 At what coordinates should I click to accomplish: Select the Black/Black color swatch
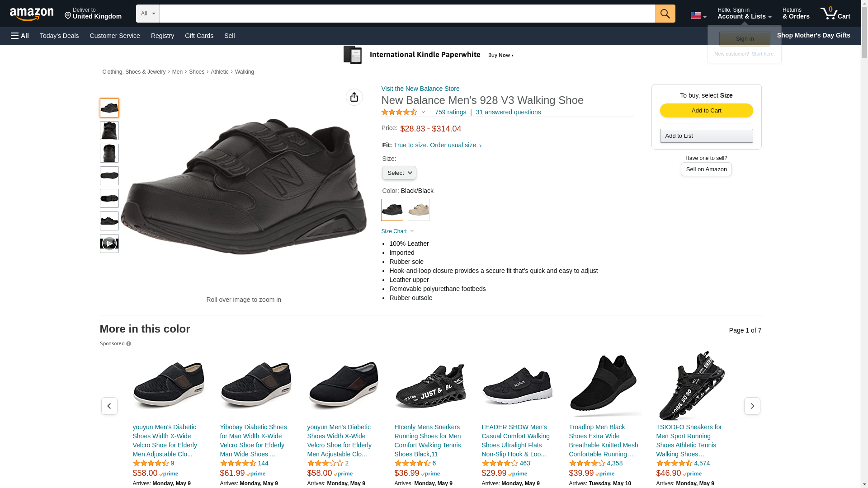pyautogui.click(x=392, y=210)
